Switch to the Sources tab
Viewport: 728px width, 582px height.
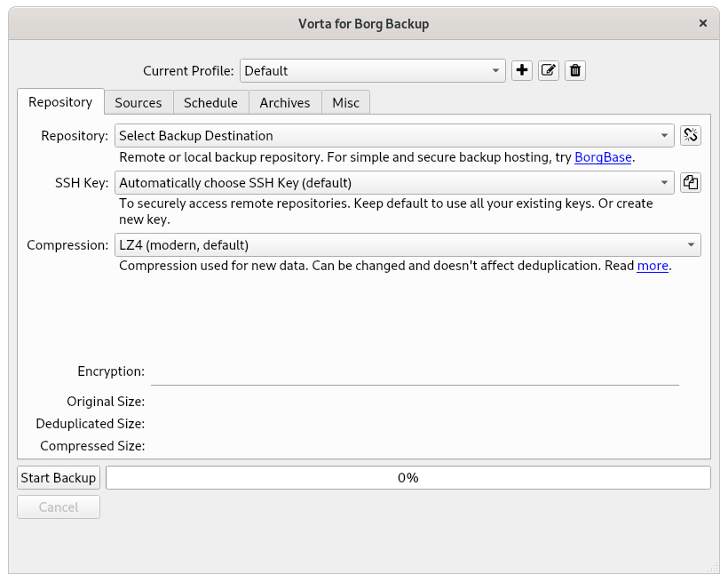tap(138, 103)
